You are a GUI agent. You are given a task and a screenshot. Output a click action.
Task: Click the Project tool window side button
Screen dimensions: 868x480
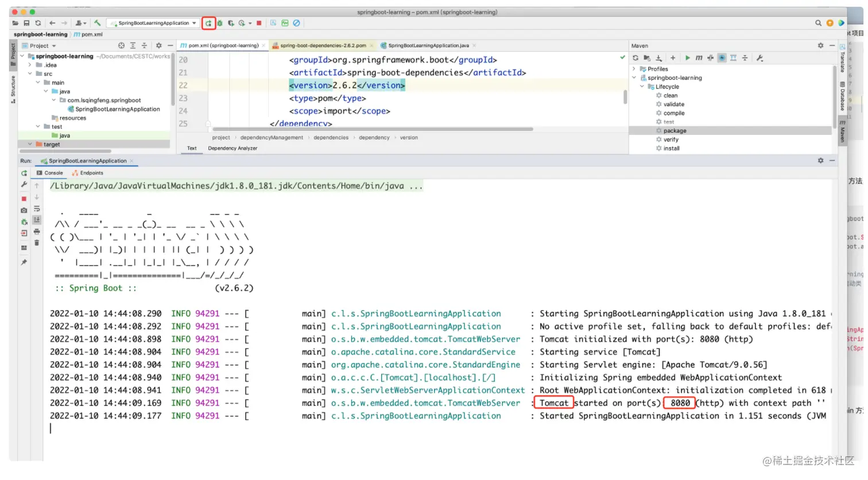(x=13, y=56)
